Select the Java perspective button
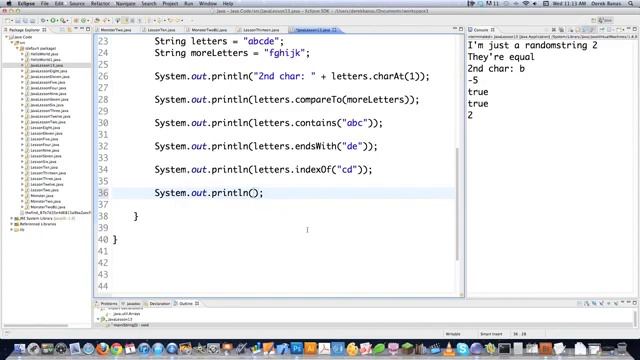640x360 pixels. click(606, 20)
